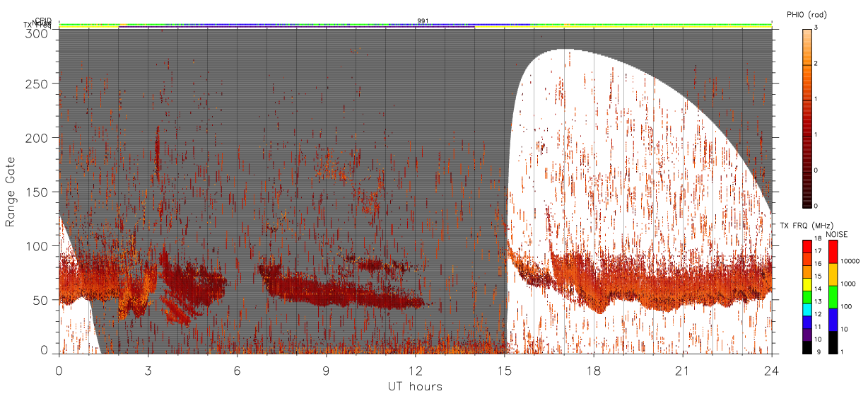The height and width of the screenshot is (401, 868).
Task: Click the 3 label on the PHI0 colorbar
Action: [816, 29]
